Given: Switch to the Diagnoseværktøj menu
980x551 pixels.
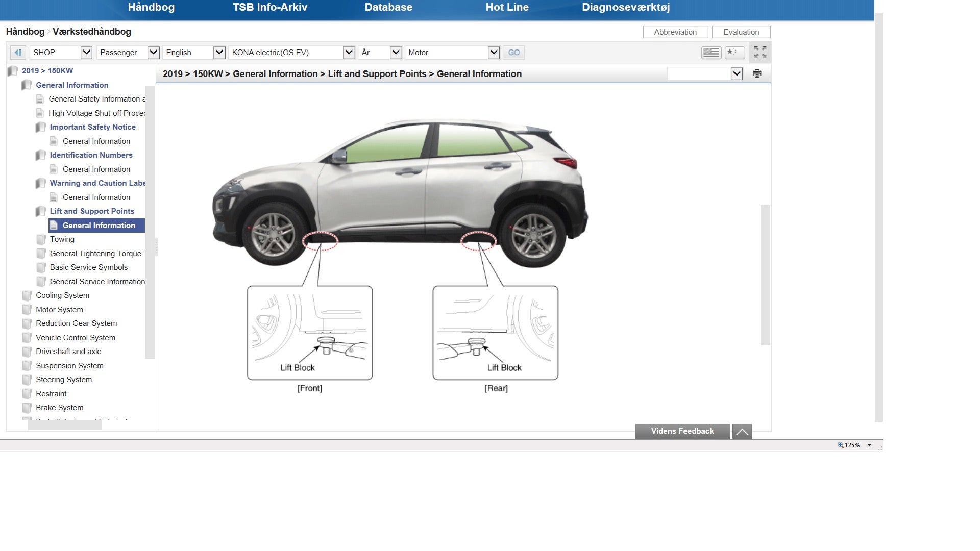Looking at the screenshot, I should tap(625, 8).
